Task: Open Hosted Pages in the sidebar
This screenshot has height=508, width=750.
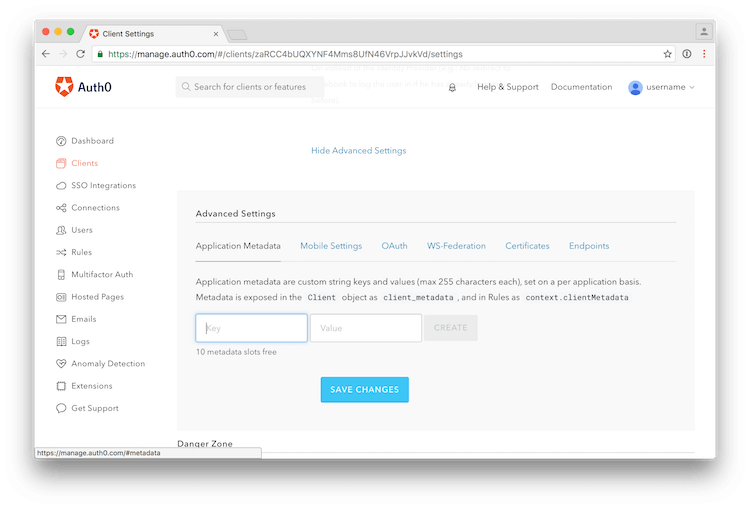Action: 98,297
